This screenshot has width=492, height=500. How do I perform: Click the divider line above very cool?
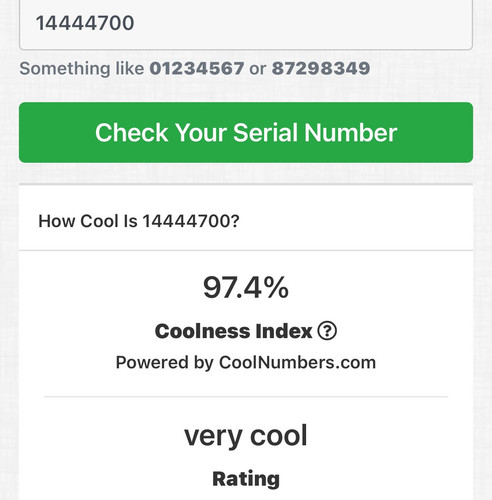point(246,397)
